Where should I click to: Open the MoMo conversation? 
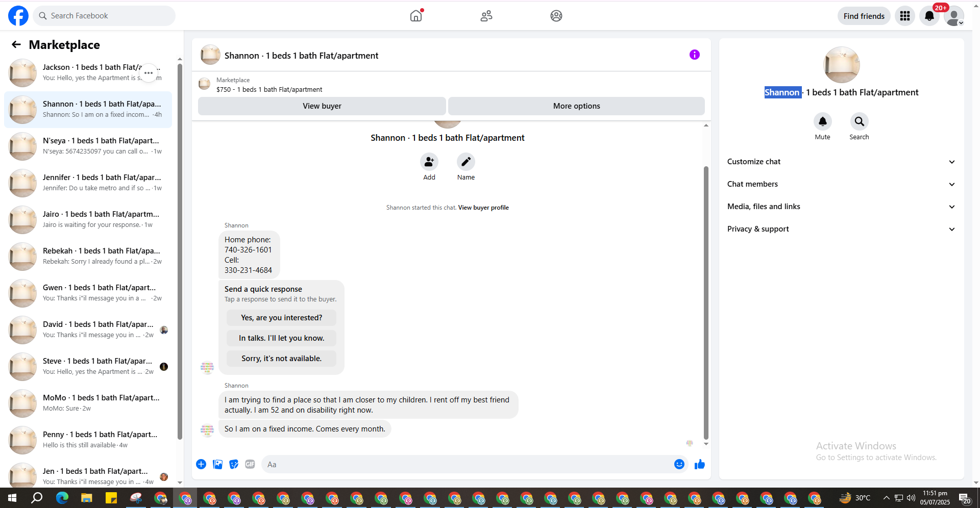[x=88, y=403]
